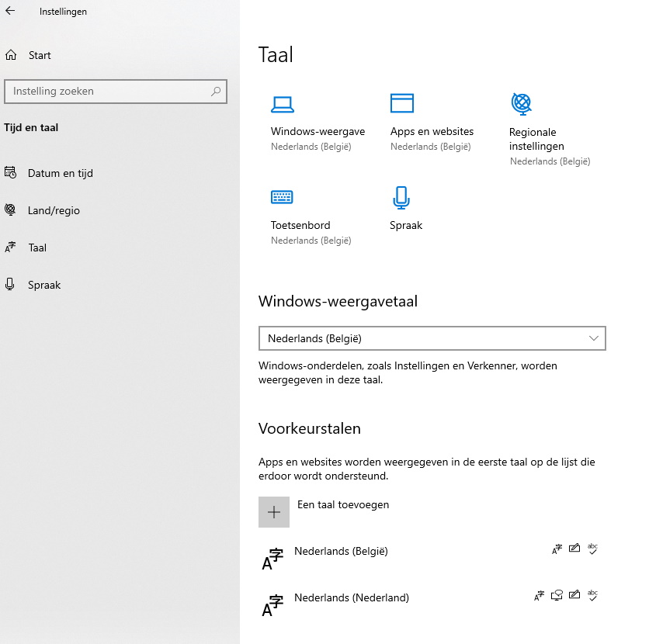Click handwriting feature icon for Nederland

tap(574, 595)
